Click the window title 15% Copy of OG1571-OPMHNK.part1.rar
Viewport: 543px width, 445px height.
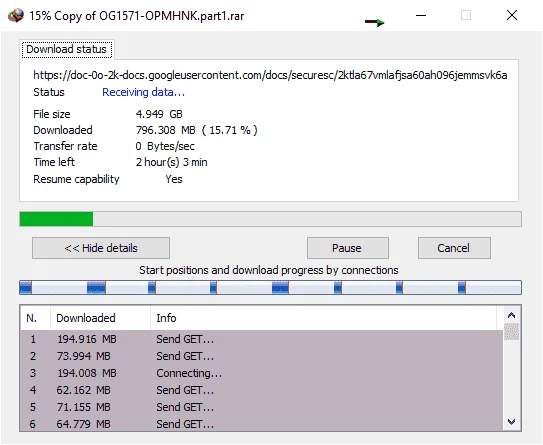[136, 16]
